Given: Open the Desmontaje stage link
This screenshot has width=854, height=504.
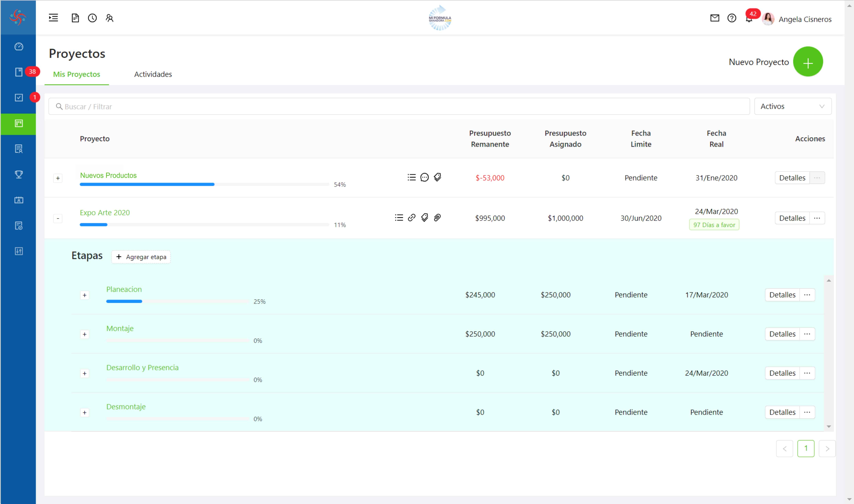Looking at the screenshot, I should coord(126,407).
